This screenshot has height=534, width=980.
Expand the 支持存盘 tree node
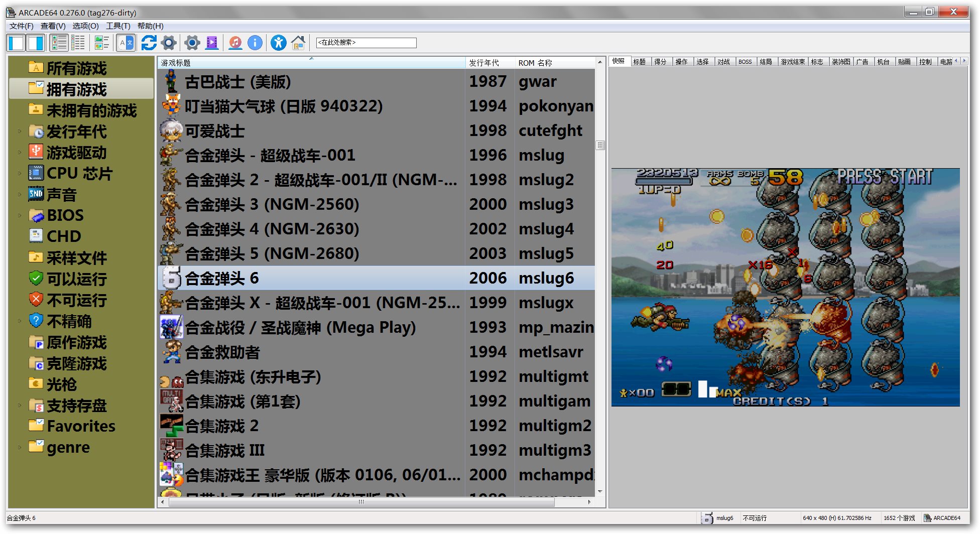click(20, 405)
